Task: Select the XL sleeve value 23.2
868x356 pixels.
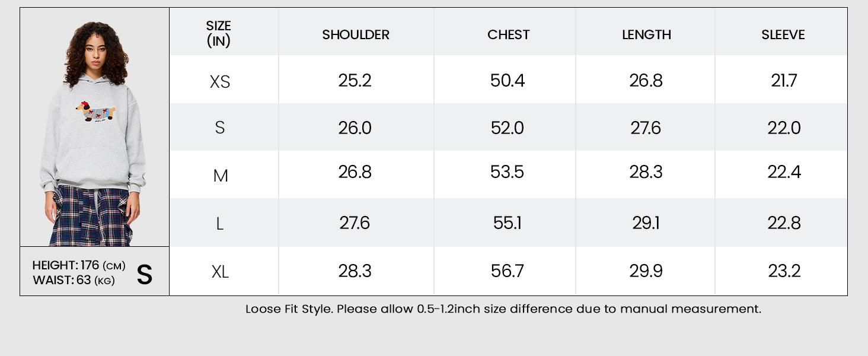Action: [x=784, y=271]
